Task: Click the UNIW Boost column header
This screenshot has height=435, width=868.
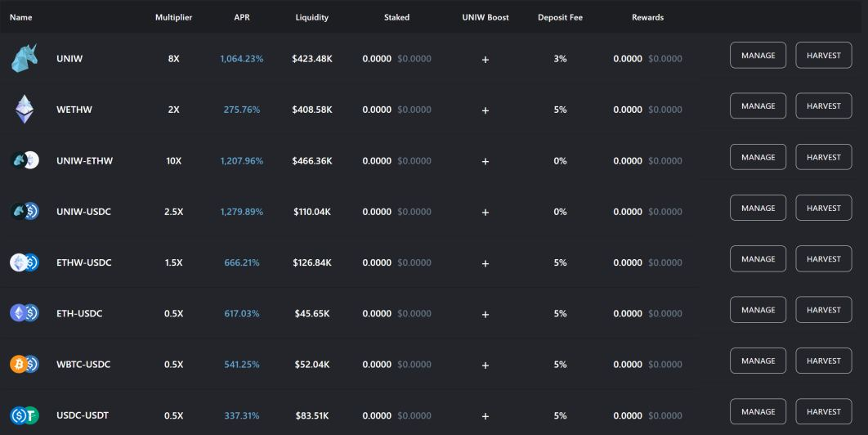Action: point(485,17)
